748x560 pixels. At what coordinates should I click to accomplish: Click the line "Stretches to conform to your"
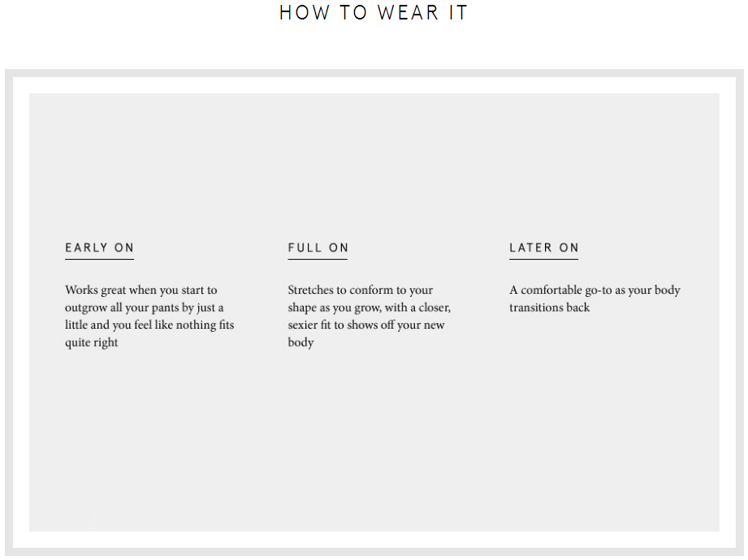point(361,290)
